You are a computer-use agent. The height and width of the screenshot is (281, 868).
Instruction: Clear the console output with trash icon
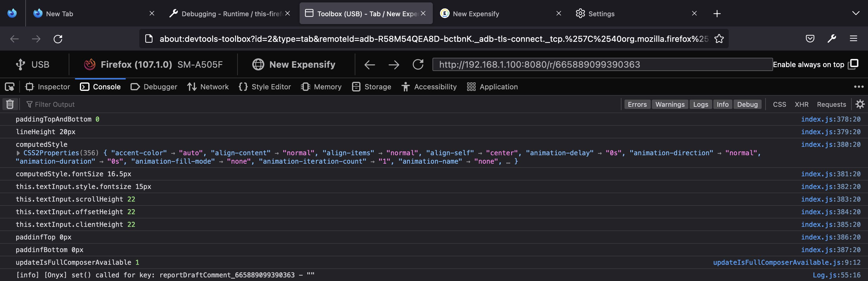10,104
